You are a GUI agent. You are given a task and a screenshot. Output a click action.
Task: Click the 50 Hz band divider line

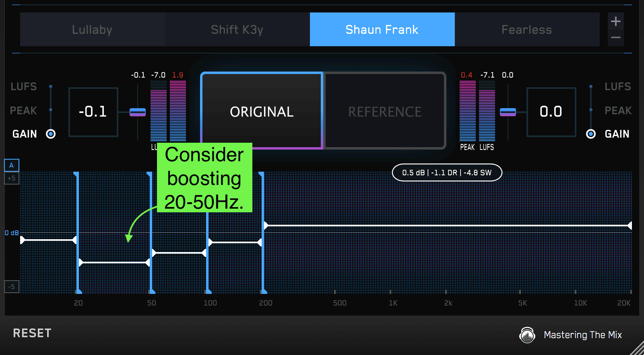click(151, 232)
